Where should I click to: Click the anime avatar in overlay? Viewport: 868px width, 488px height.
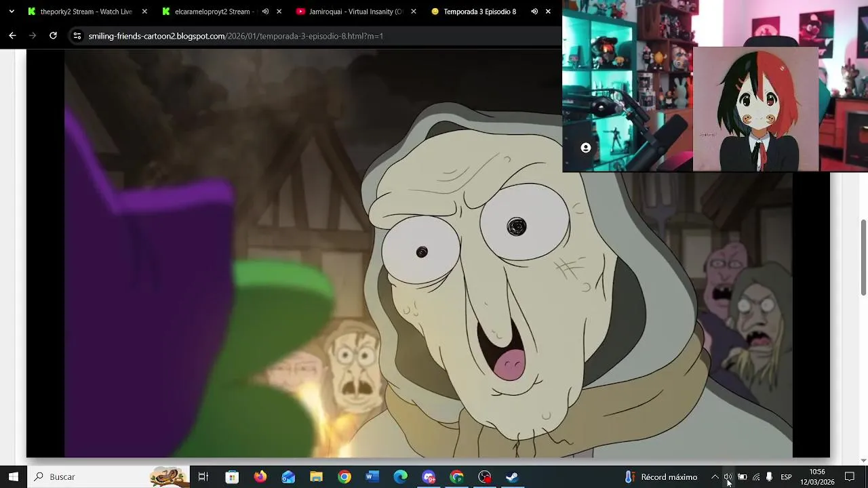(x=755, y=109)
